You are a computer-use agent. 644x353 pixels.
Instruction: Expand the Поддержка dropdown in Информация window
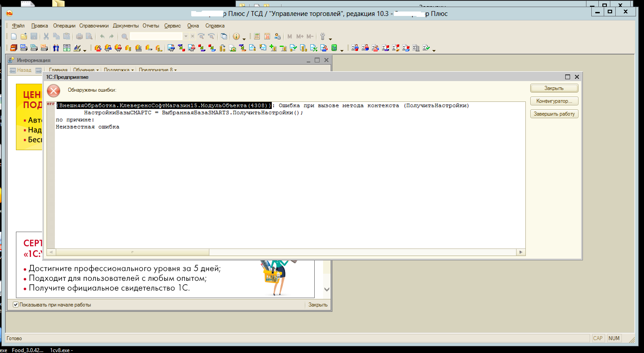pos(119,70)
